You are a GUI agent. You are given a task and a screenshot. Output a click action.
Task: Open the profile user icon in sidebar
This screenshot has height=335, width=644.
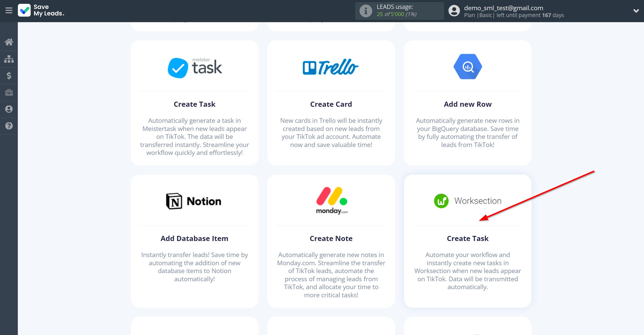tap(9, 109)
